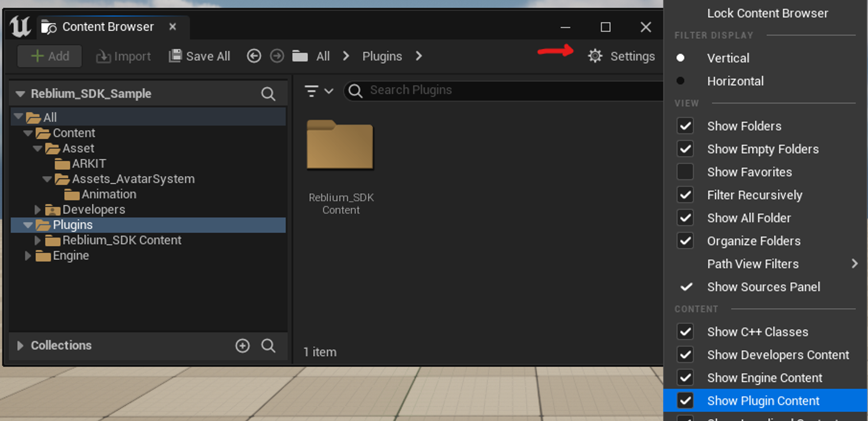
Task: Toggle Organize Folders checkbox
Action: [685, 241]
